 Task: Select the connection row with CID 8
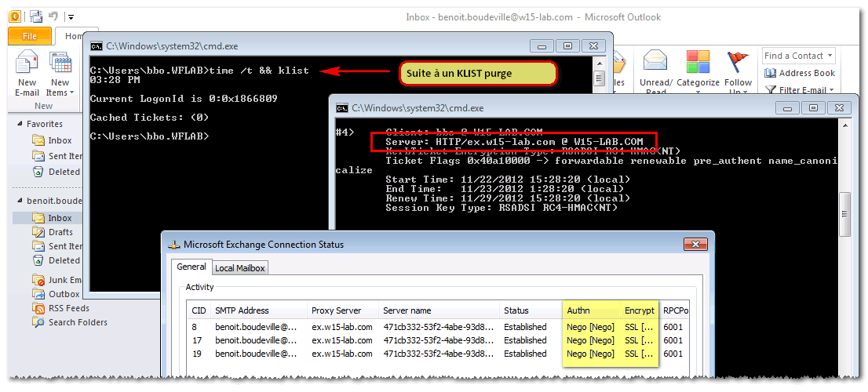point(438,327)
